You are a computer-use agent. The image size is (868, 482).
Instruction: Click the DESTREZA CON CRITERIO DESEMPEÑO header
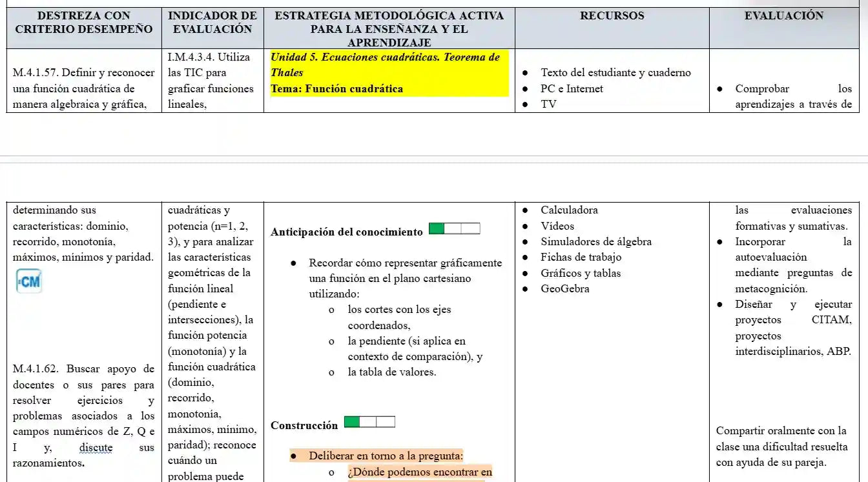(x=83, y=22)
